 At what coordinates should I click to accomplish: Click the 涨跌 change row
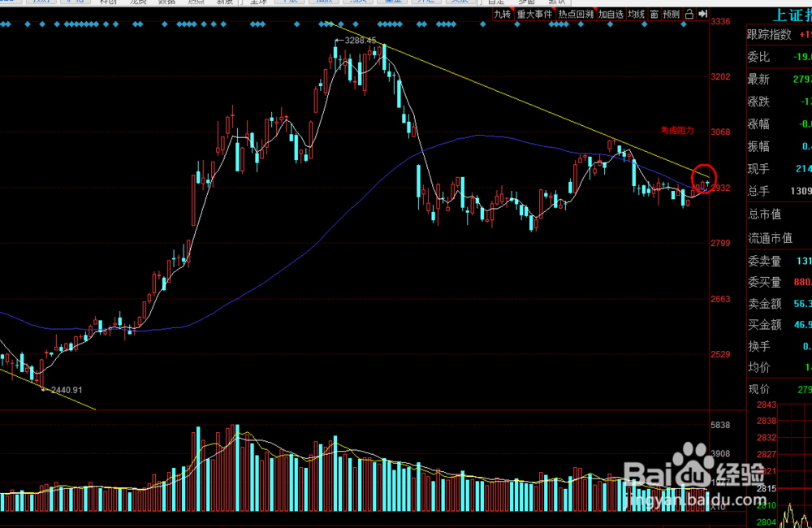[x=780, y=102]
